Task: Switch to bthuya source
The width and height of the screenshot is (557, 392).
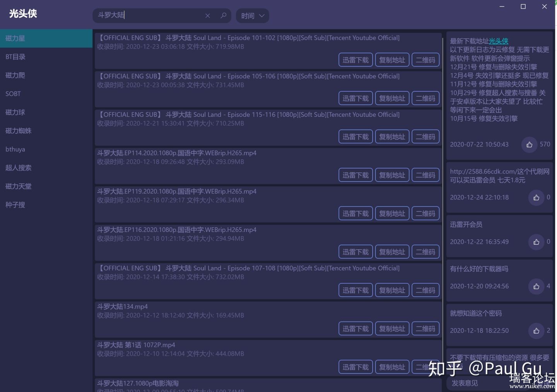Action: [x=46, y=150]
